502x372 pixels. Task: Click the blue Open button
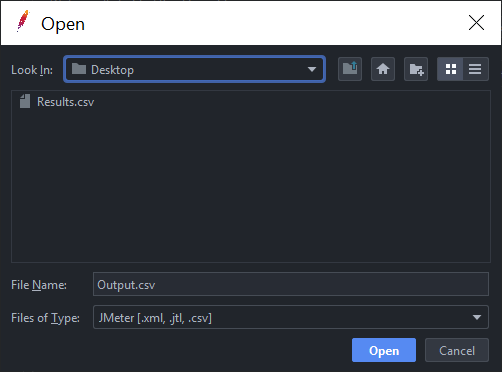pyautogui.click(x=384, y=350)
